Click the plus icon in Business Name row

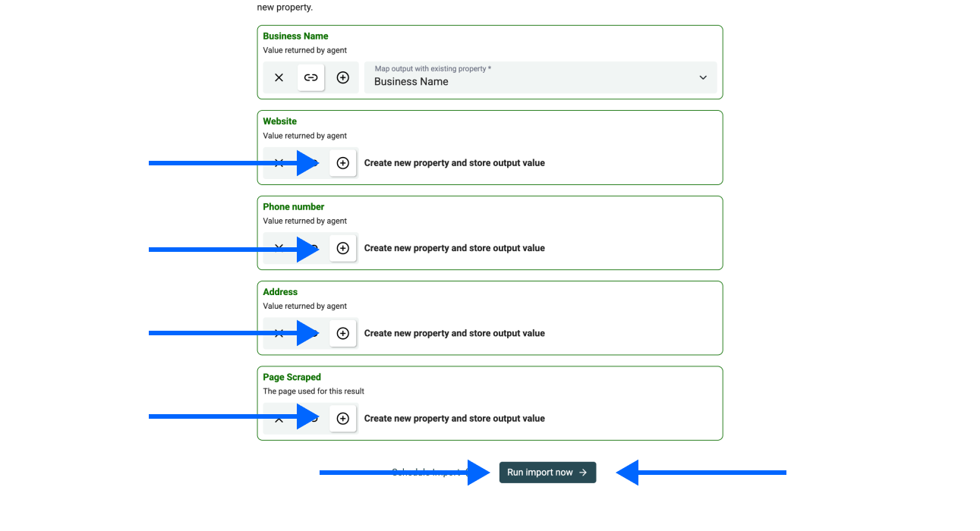[x=343, y=77]
